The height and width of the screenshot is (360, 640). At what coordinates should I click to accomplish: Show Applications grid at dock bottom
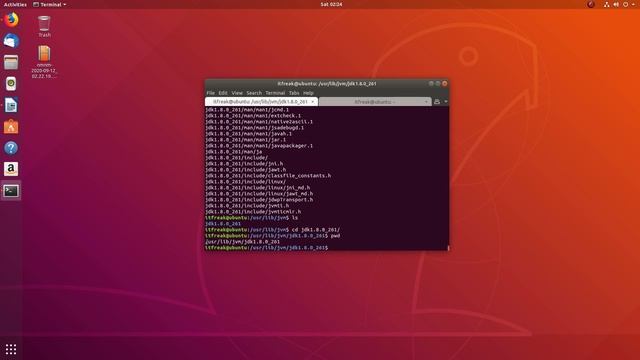coord(11,349)
